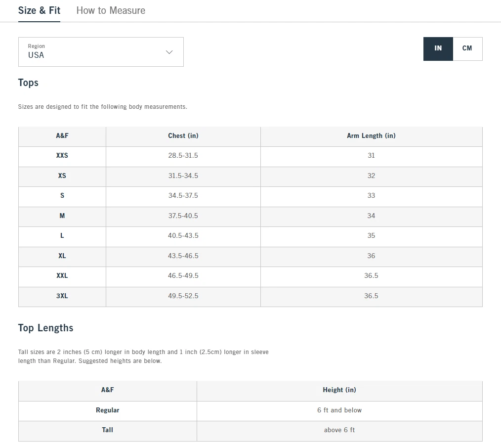Click the Chest (in) column header
501x448 pixels.
(183, 135)
